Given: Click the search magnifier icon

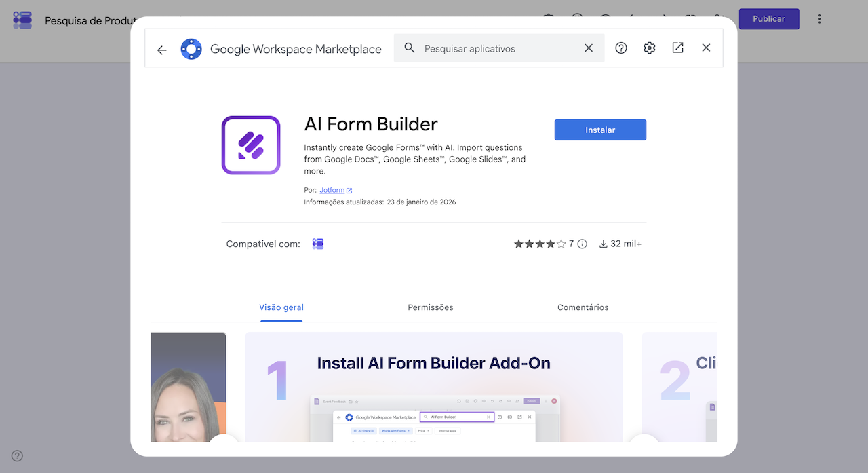Looking at the screenshot, I should coord(410,48).
